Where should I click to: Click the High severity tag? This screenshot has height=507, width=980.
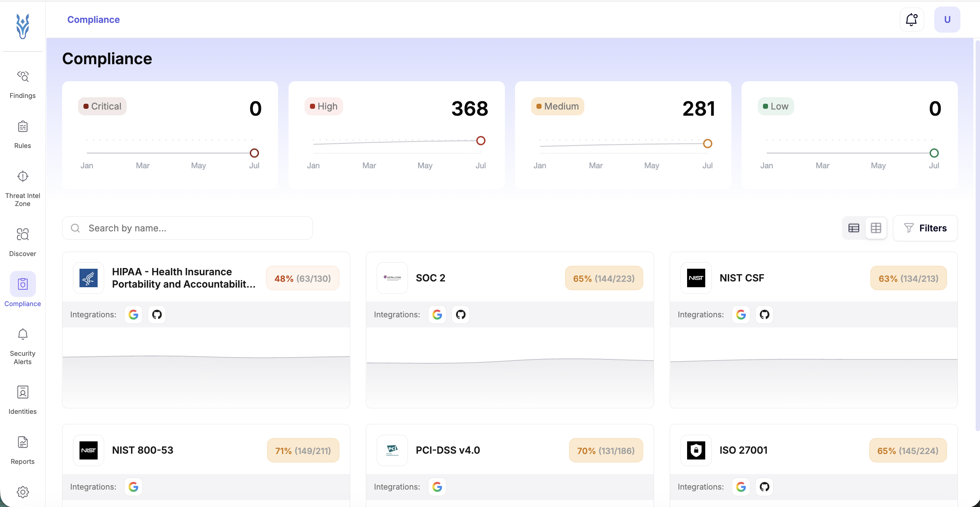pyautogui.click(x=323, y=106)
